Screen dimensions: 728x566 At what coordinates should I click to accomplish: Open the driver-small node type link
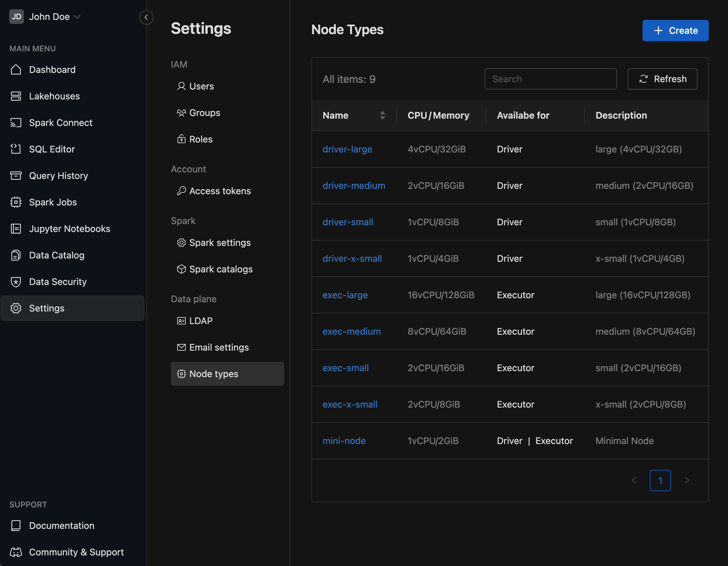click(348, 222)
